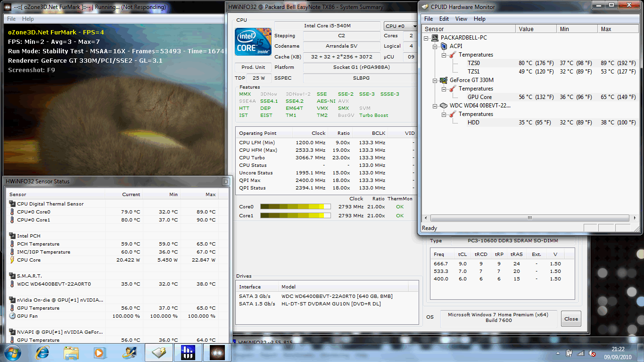
Task: Open View menu in CPUID Hardware Monitor
Action: 461,19
